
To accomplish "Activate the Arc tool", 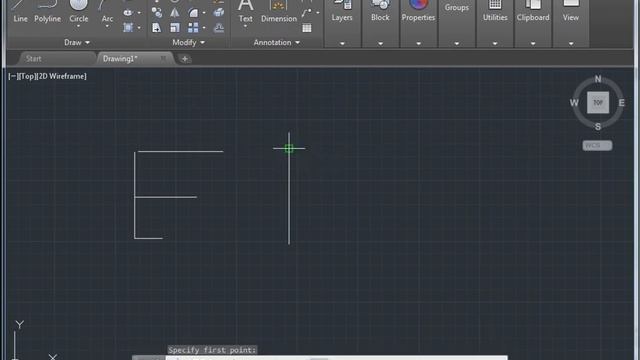I will pos(107,11).
